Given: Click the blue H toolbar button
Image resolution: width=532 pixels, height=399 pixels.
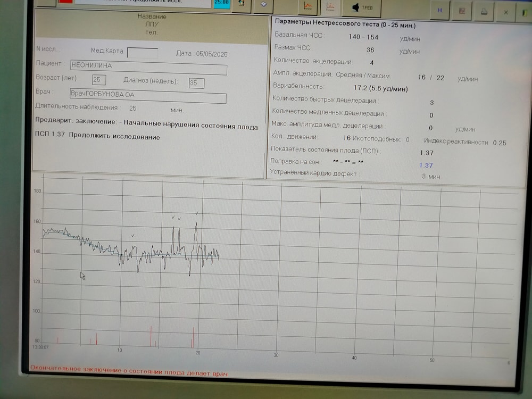Looking at the screenshot, I should pos(439,10).
